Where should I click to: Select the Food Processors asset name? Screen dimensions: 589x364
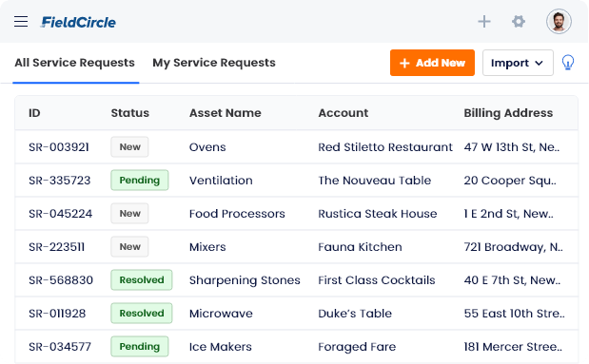tap(237, 214)
